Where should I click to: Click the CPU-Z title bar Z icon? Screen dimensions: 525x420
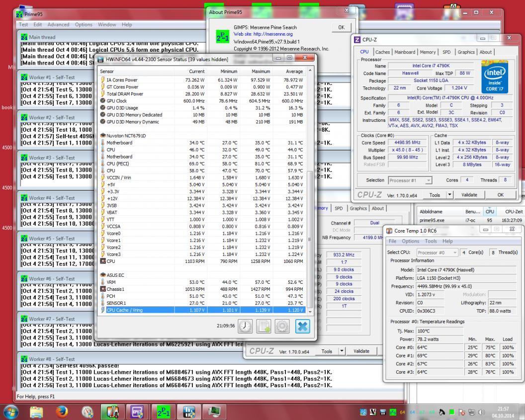click(357, 39)
